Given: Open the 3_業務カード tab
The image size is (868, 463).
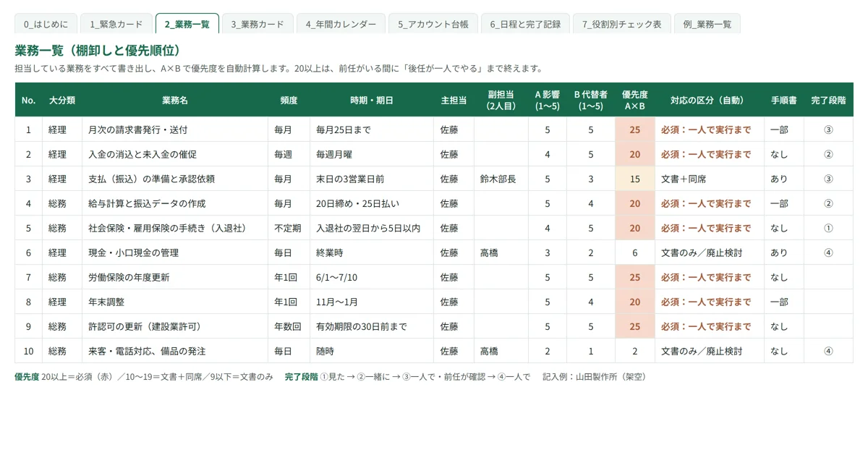Looking at the screenshot, I should 258,24.
